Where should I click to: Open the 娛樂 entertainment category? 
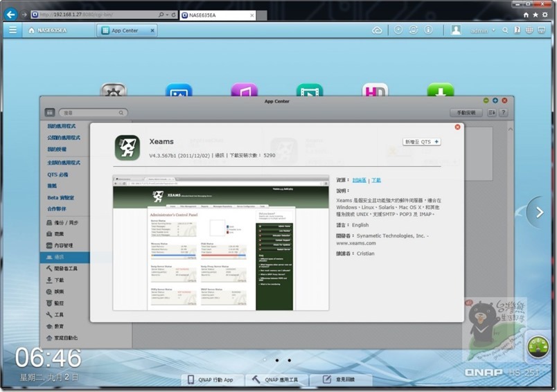(x=55, y=292)
